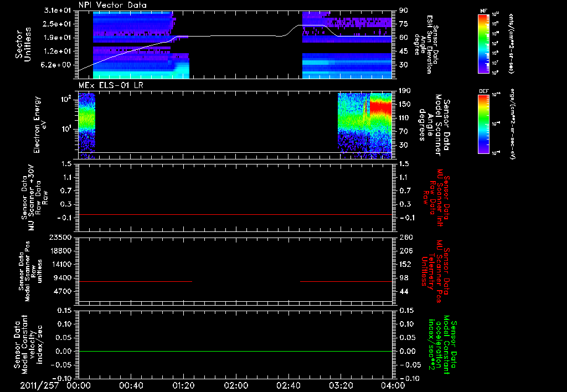Click the 04:00 time tick label
Screen dimensions: 567x392
[x=393, y=385]
